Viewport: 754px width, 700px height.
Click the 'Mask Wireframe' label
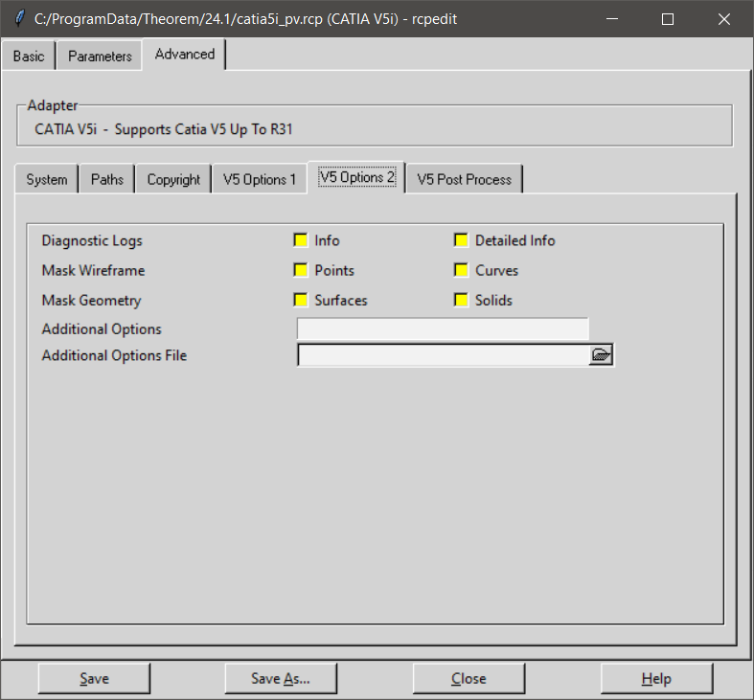click(93, 270)
